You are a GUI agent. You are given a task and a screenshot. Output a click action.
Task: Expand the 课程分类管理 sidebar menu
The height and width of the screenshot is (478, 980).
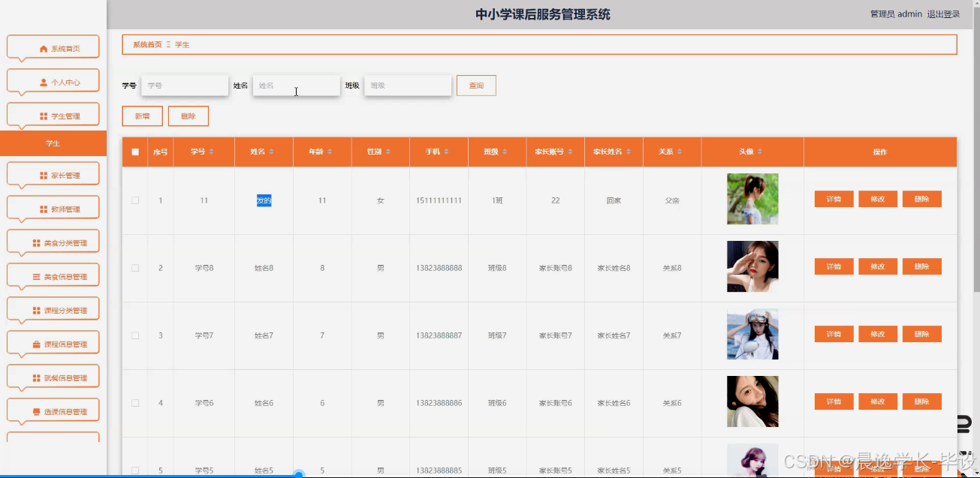[x=53, y=310]
